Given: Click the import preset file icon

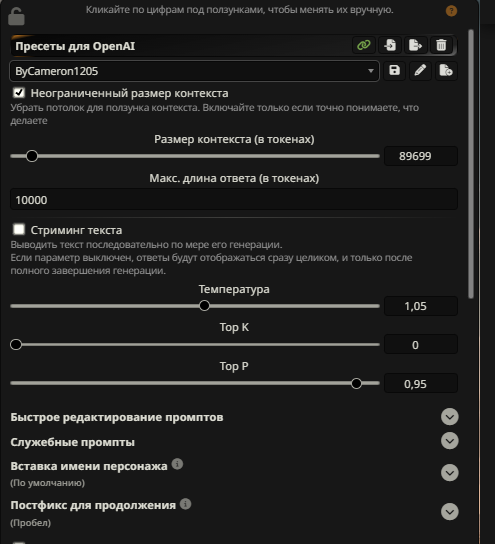Looking at the screenshot, I should pos(390,45).
